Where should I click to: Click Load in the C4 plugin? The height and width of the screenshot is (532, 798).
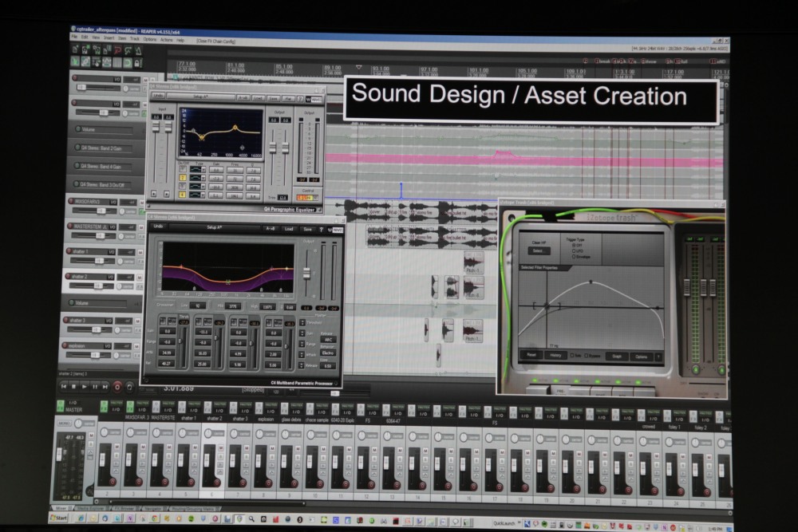[x=289, y=229]
